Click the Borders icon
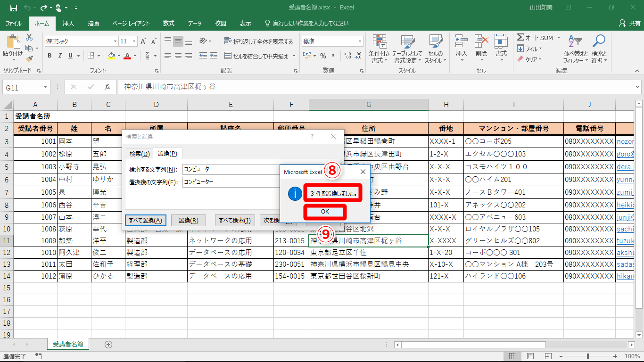 coord(91,56)
